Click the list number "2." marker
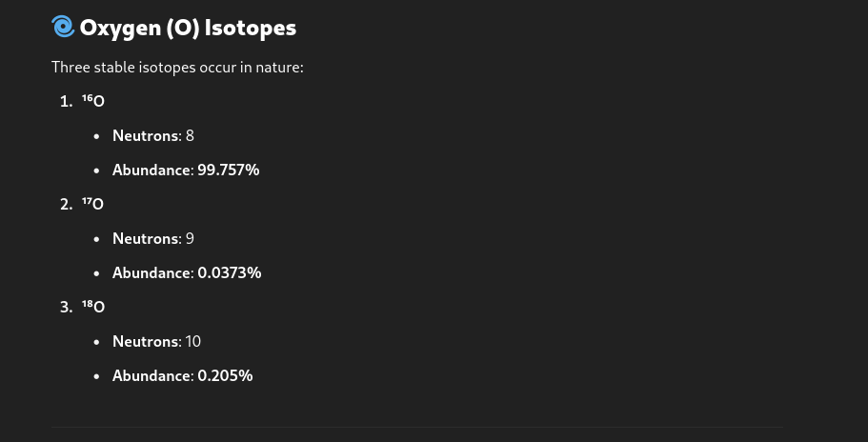868x442 pixels. click(66, 205)
